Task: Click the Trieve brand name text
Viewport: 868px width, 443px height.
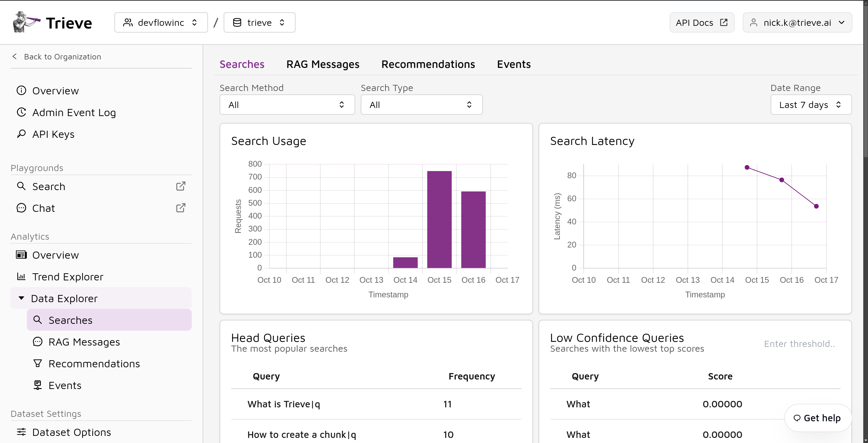Action: (x=69, y=23)
